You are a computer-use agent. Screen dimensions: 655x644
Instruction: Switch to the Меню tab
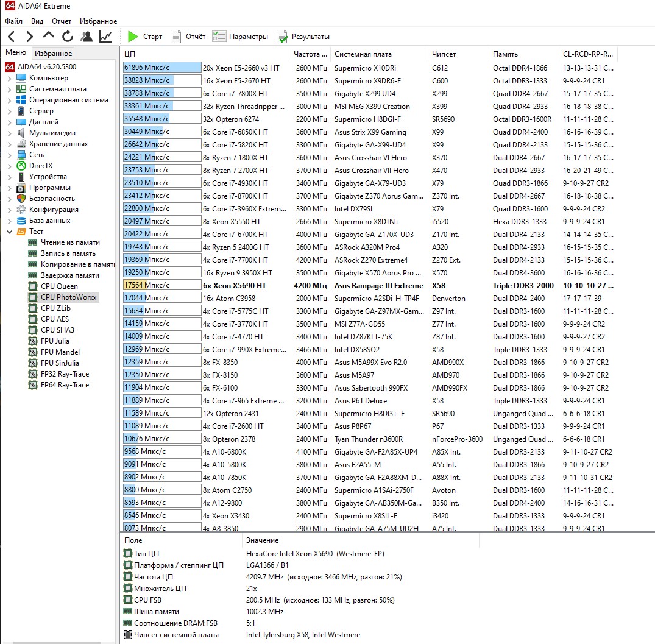coord(16,52)
